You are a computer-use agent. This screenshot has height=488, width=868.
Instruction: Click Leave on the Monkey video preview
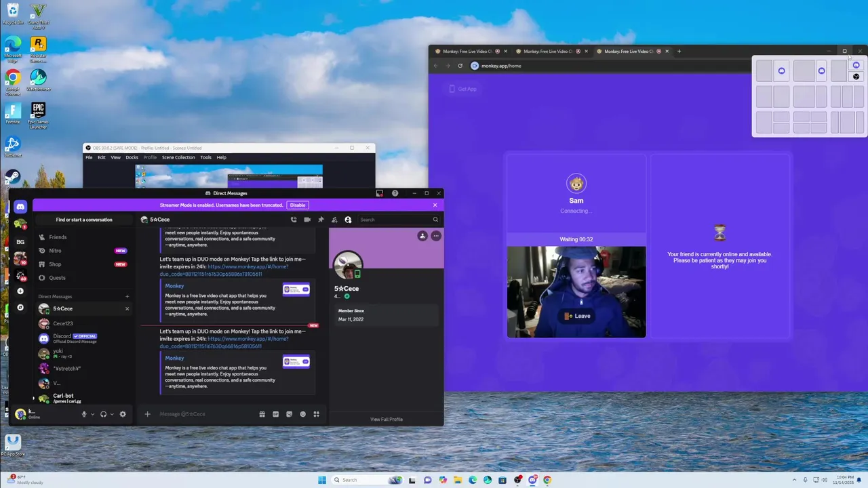tap(578, 316)
